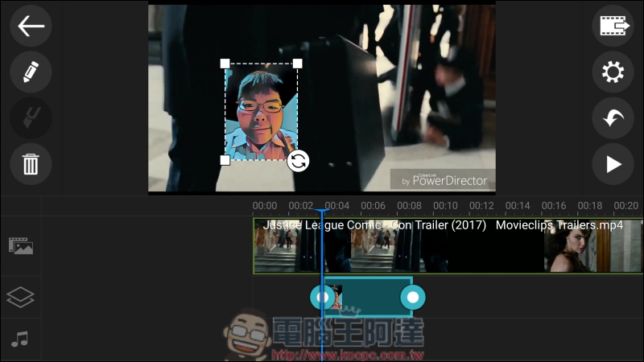The image size is (644, 362).
Task: Tap the right trim handle of overlay clip
Action: pyautogui.click(x=413, y=297)
